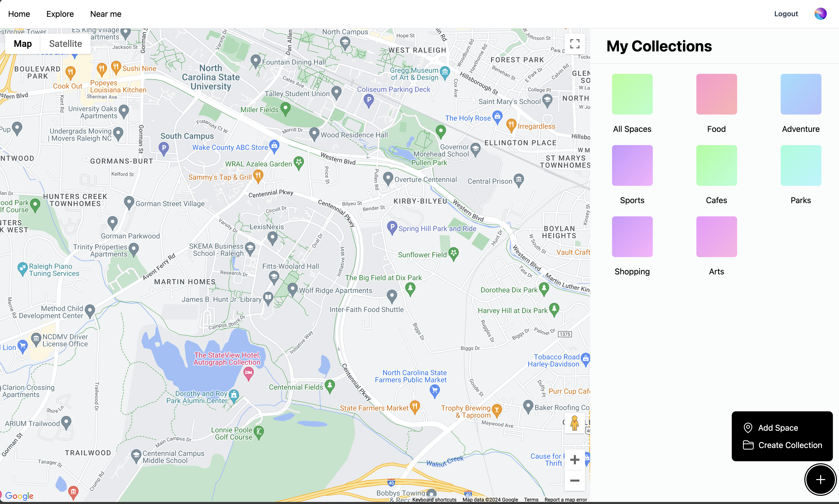Click the round plus floating button

(x=820, y=480)
